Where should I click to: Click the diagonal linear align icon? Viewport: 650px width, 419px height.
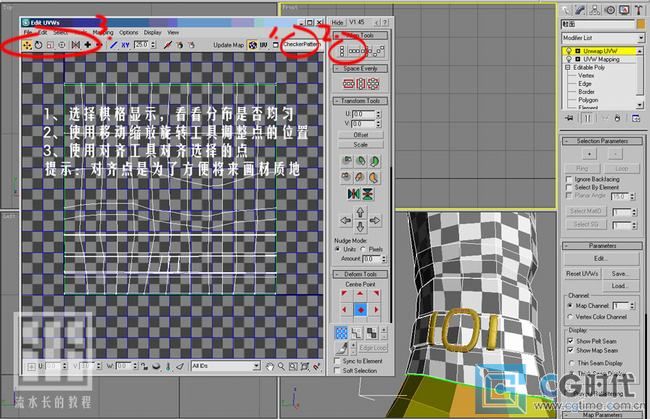379,51
